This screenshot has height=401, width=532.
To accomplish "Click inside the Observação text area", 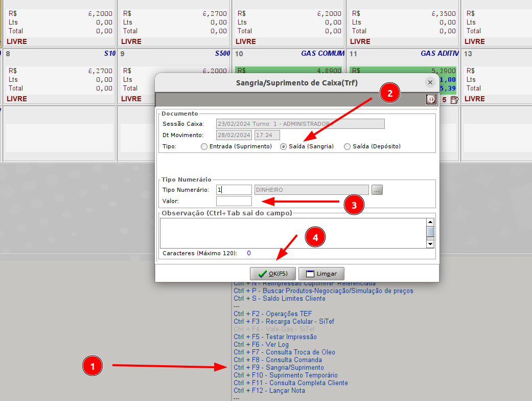I will click(x=292, y=233).
